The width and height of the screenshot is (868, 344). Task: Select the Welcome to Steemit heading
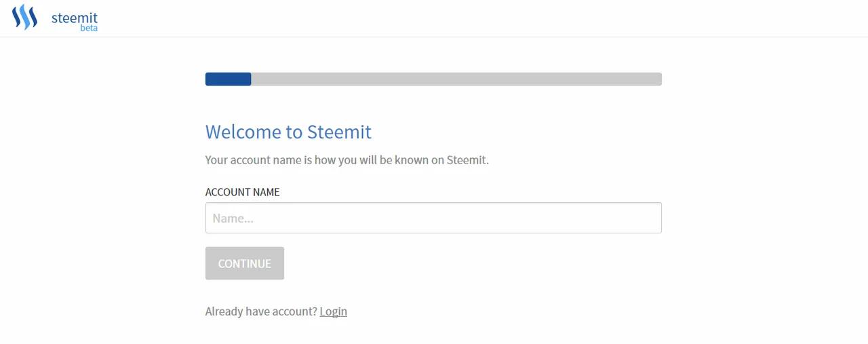click(288, 132)
